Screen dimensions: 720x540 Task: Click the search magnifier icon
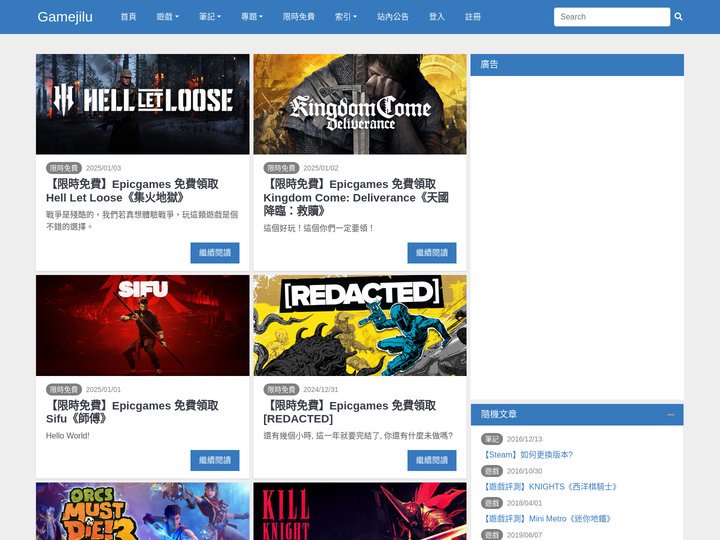coord(678,17)
